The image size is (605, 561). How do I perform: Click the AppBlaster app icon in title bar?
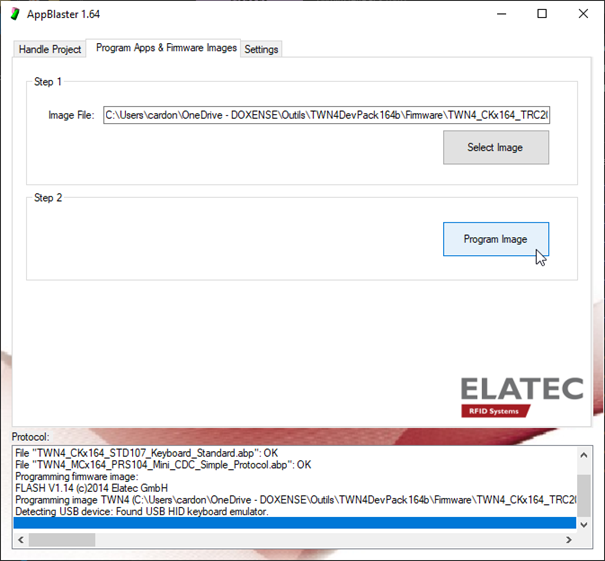pos(15,14)
